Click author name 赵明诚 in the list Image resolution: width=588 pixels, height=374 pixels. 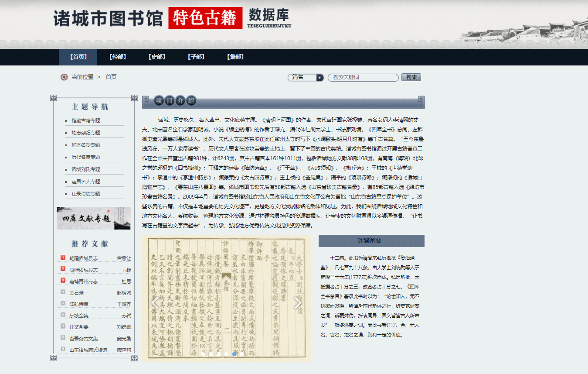click(124, 293)
